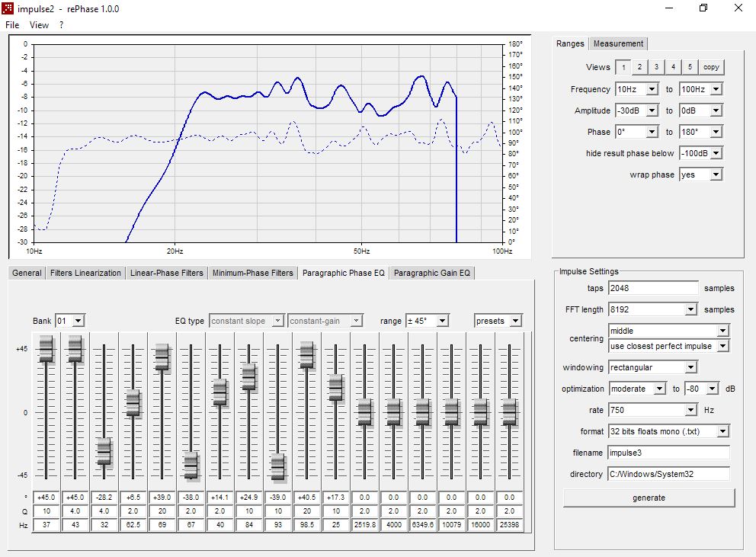Switch to the General tab

27,273
